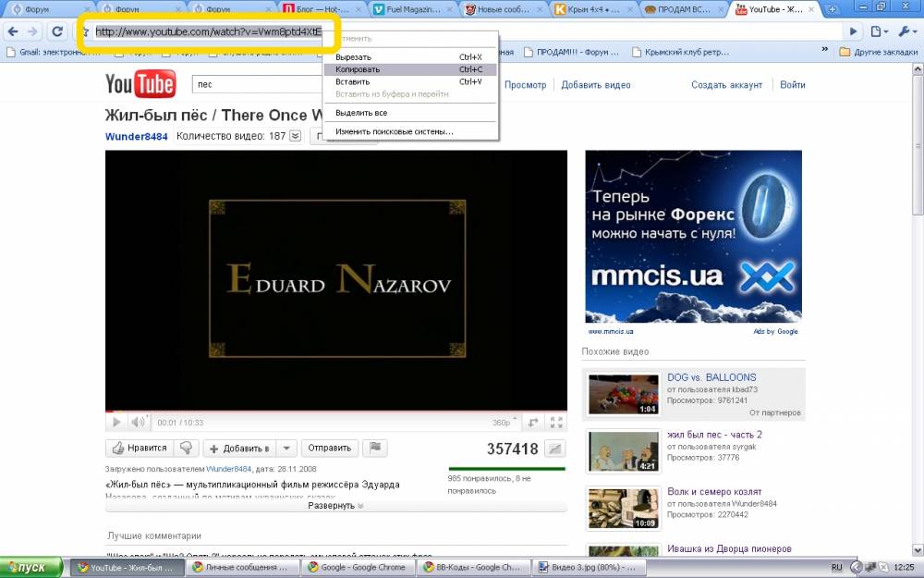
Task: Click the YouTube logo
Action: [x=140, y=84]
